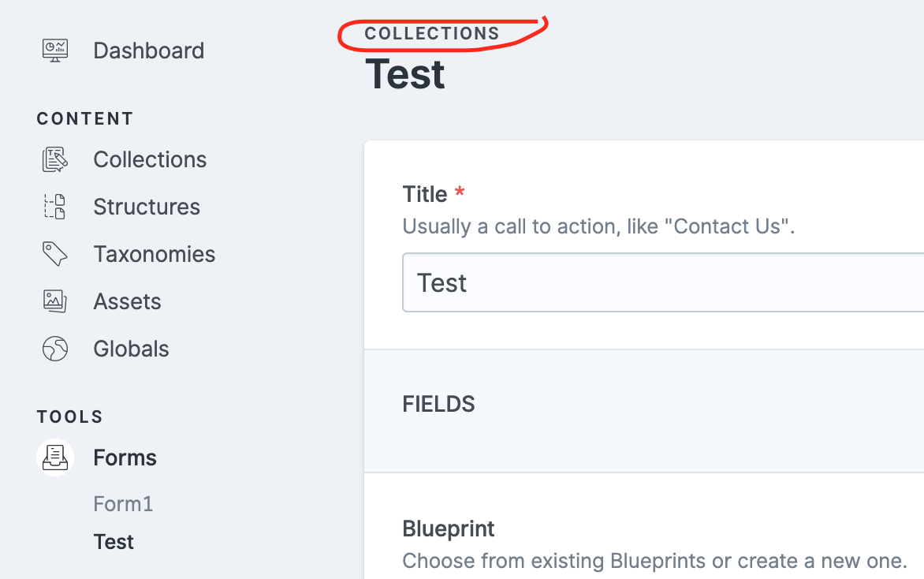Select the Forms printer icon
The width and height of the screenshot is (924, 579).
tap(55, 457)
